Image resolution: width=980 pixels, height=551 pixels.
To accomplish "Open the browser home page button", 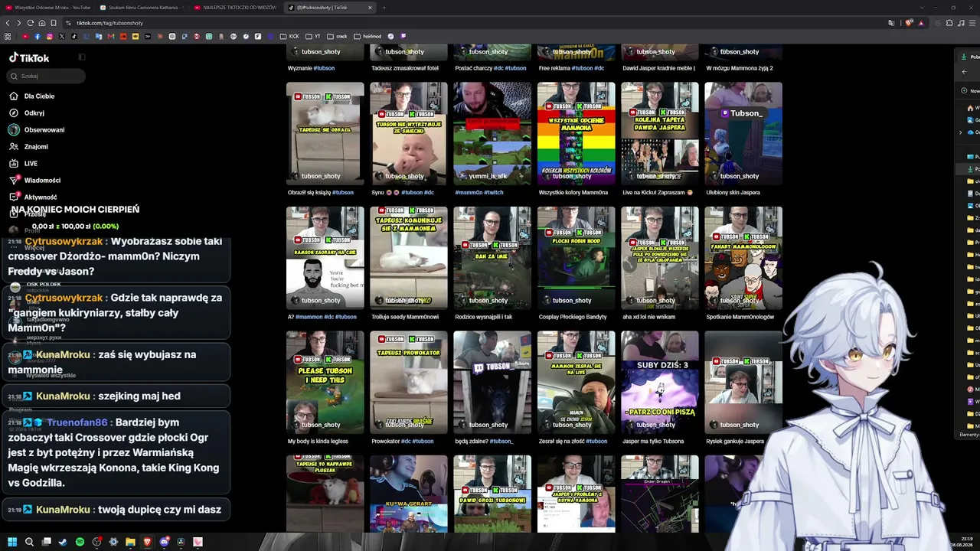I will pyautogui.click(x=42, y=23).
